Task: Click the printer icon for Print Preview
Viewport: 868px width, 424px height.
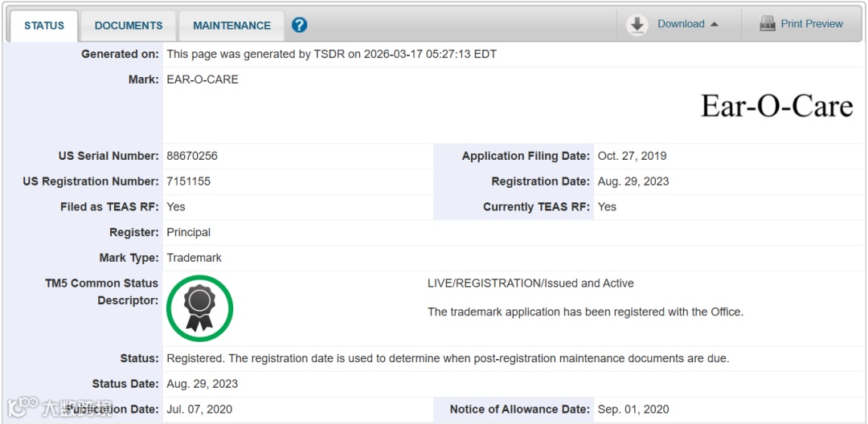Action: pyautogui.click(x=768, y=24)
